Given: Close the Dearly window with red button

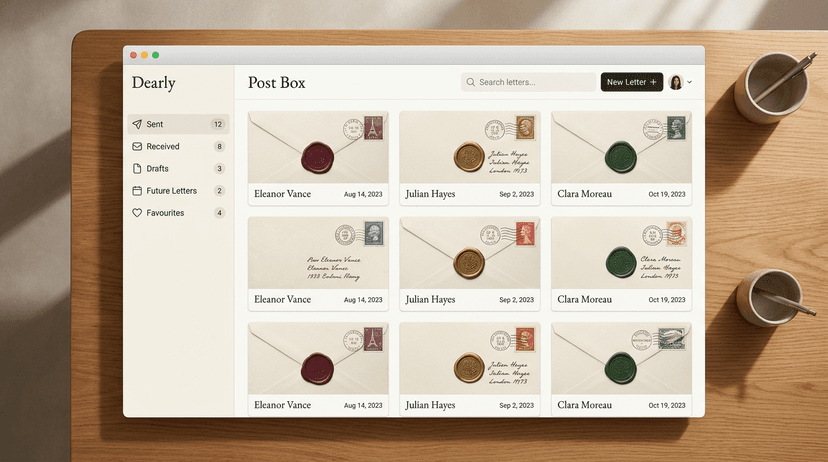Looking at the screenshot, I should pos(134,55).
